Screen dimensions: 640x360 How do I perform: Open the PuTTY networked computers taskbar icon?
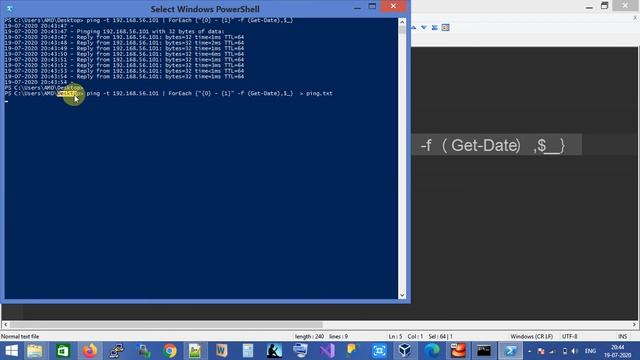pos(117,351)
